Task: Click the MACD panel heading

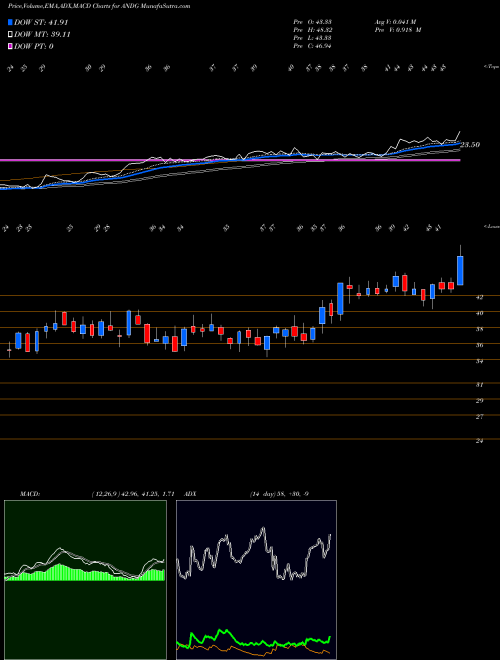Action: 29,494
